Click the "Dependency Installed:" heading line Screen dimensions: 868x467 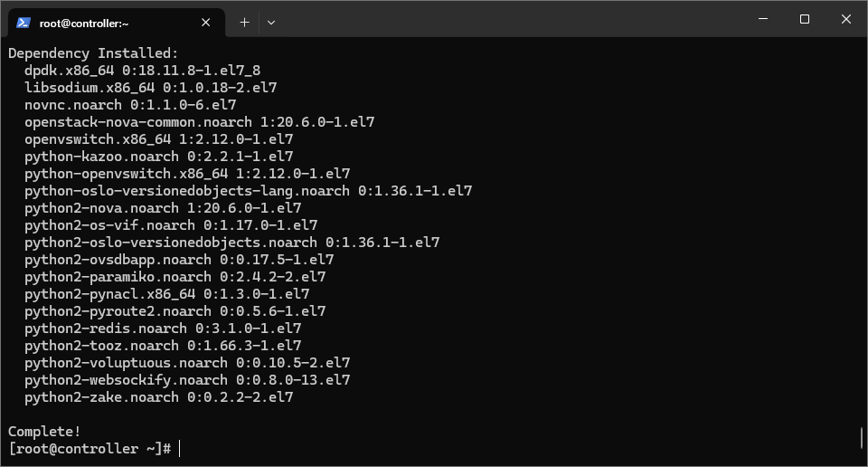(93, 53)
